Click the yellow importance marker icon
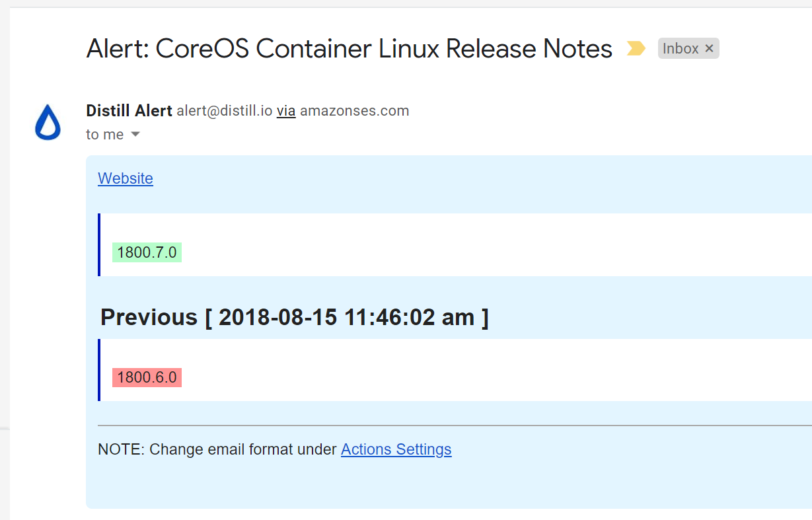 (x=636, y=48)
